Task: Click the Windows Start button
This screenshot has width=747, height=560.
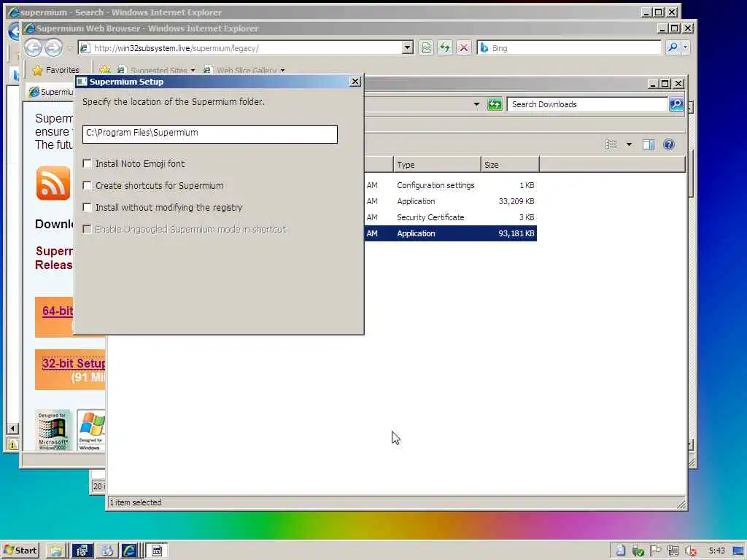Action: 20,551
